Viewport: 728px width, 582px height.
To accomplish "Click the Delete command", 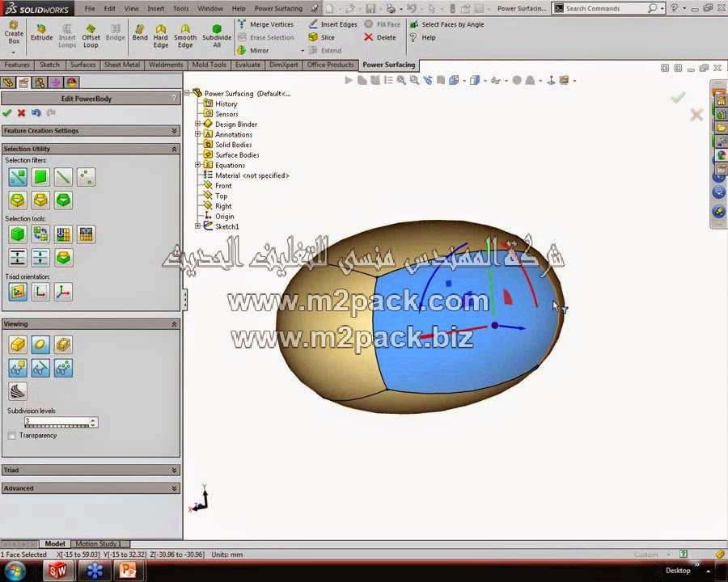I will pyautogui.click(x=380, y=37).
